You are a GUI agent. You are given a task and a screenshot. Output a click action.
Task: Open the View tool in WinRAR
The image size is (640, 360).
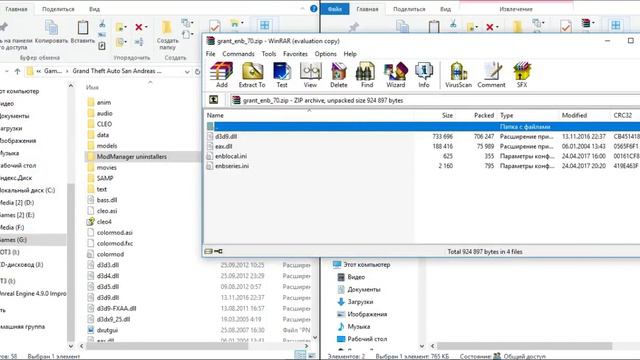tap(310, 75)
